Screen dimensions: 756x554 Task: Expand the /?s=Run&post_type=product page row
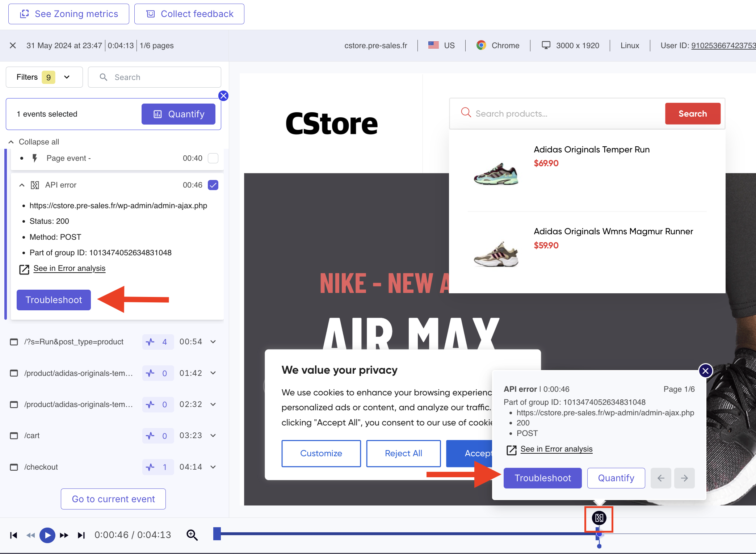tap(213, 342)
